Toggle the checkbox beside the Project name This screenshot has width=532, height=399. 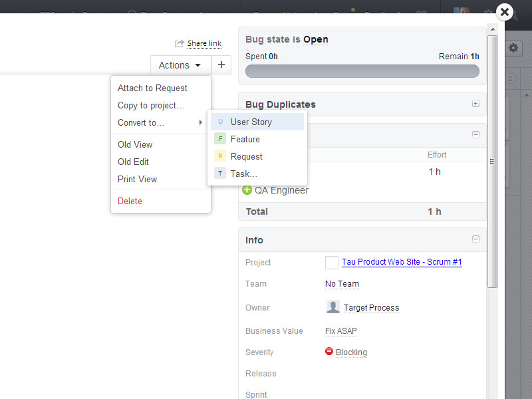(x=331, y=262)
